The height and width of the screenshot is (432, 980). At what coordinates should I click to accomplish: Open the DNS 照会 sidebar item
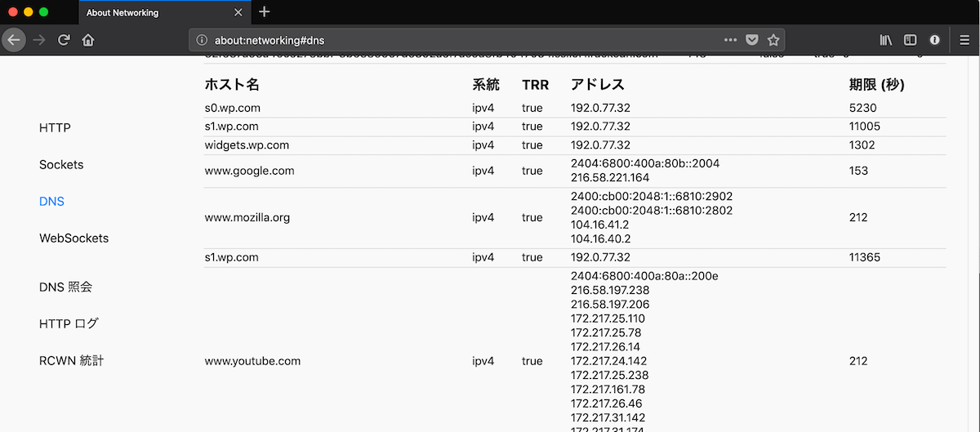[66, 287]
